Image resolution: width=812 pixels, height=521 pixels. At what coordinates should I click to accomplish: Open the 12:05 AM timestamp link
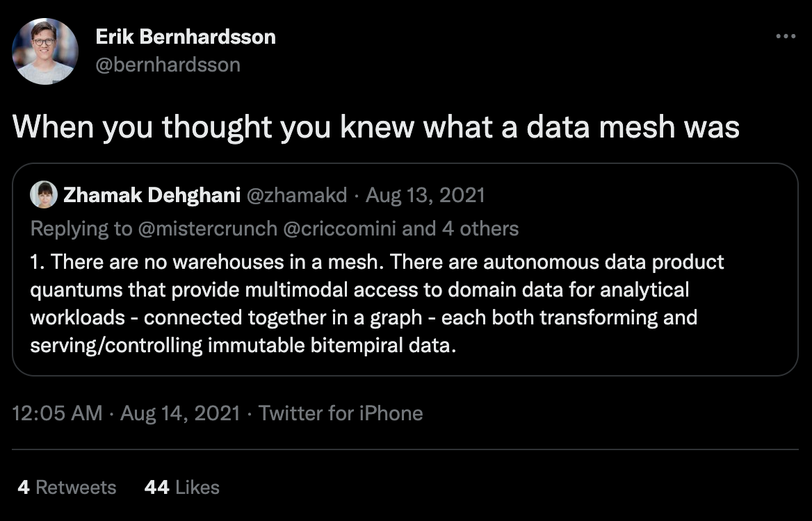pyautogui.click(x=57, y=413)
